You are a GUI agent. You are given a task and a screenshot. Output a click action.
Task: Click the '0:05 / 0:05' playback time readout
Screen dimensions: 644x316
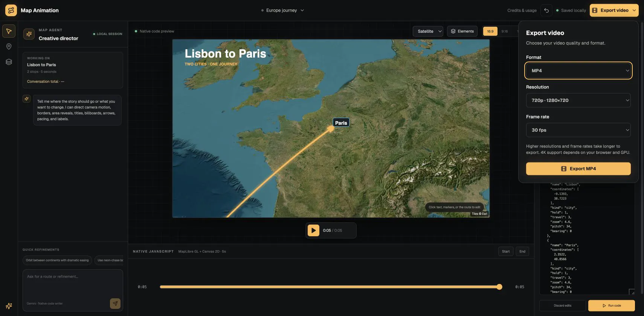point(333,231)
